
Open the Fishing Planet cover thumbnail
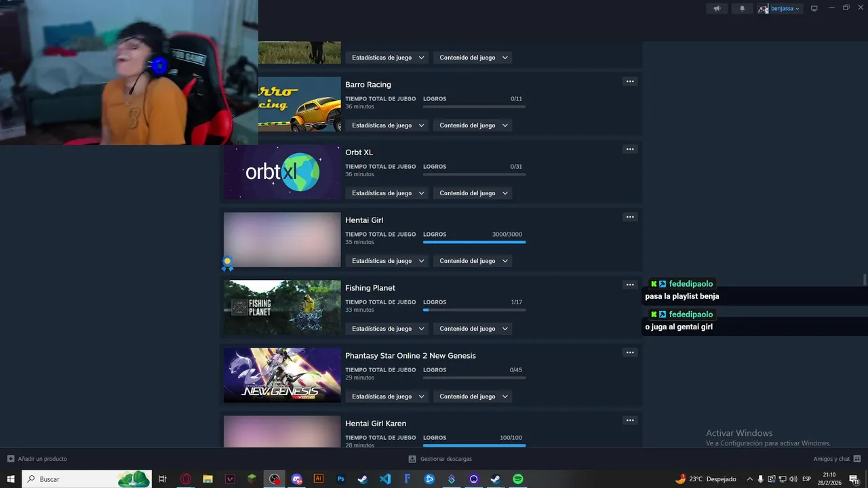(x=282, y=308)
